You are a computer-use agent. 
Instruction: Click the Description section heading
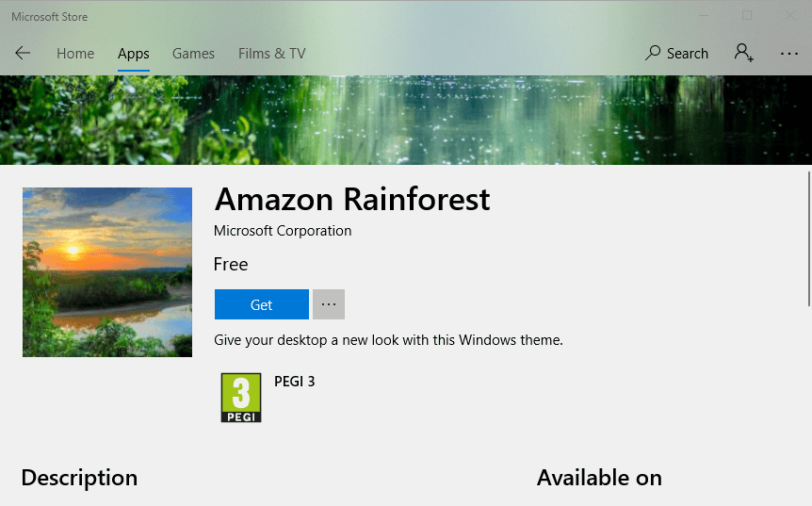tap(79, 478)
